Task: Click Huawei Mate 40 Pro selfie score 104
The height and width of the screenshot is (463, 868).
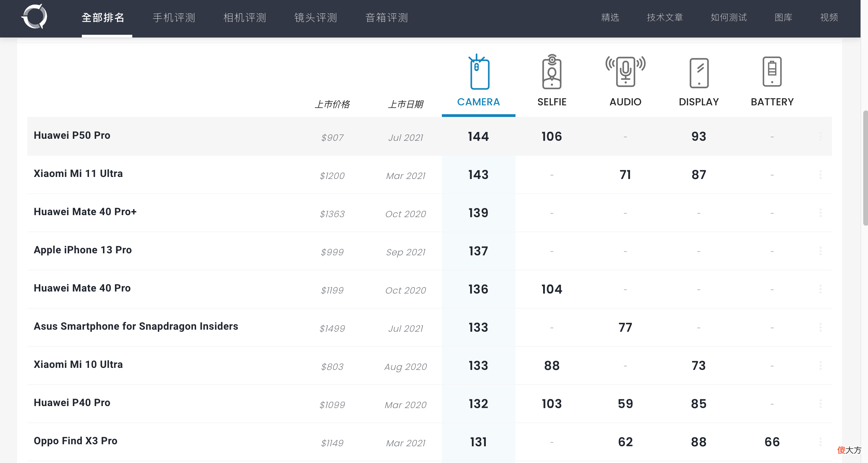Action: (x=552, y=289)
